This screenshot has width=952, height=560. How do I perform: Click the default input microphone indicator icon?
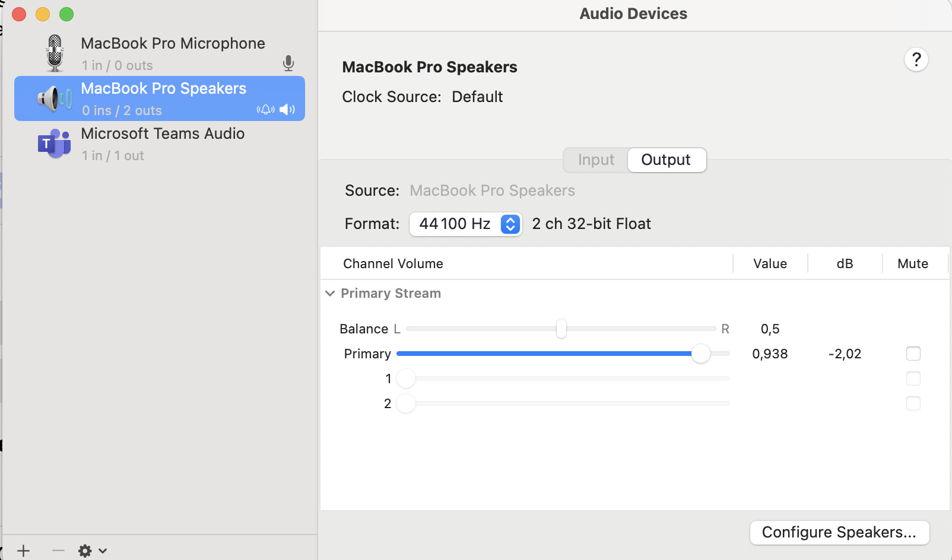point(288,63)
